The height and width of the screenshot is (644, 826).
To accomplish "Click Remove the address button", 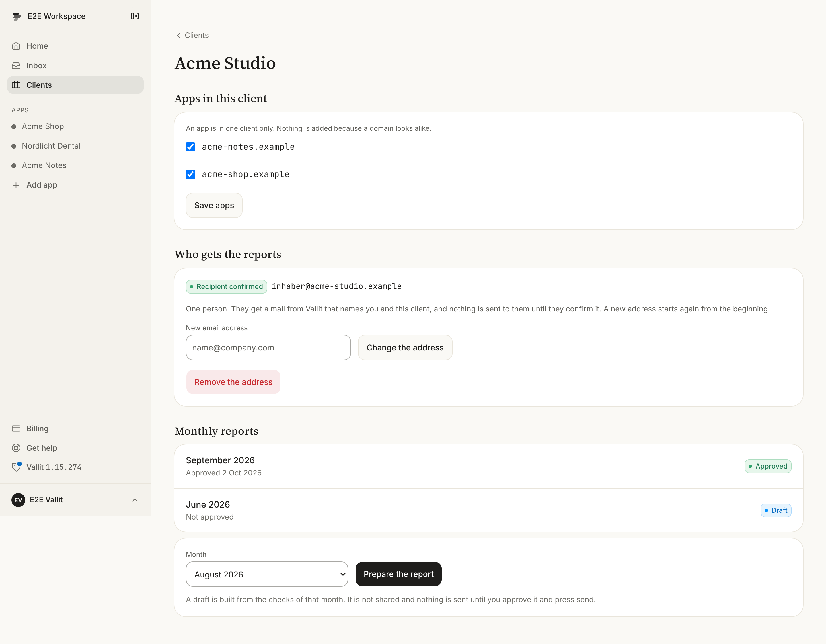I will (233, 382).
